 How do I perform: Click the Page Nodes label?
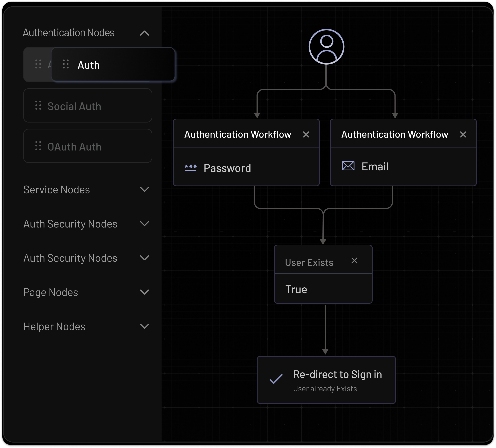pyautogui.click(x=51, y=293)
